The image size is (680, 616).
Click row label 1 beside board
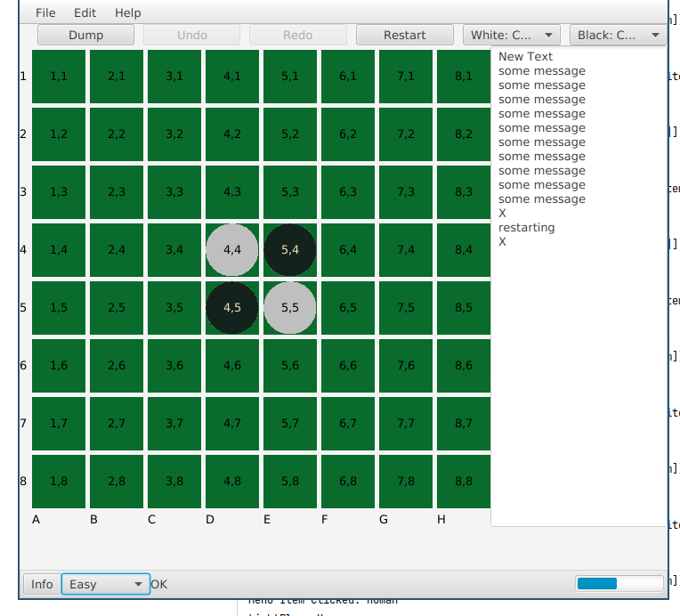point(23,77)
